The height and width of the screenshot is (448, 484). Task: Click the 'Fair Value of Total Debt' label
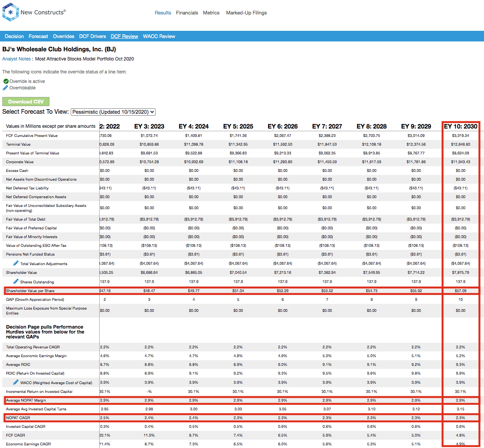[x=25, y=219]
